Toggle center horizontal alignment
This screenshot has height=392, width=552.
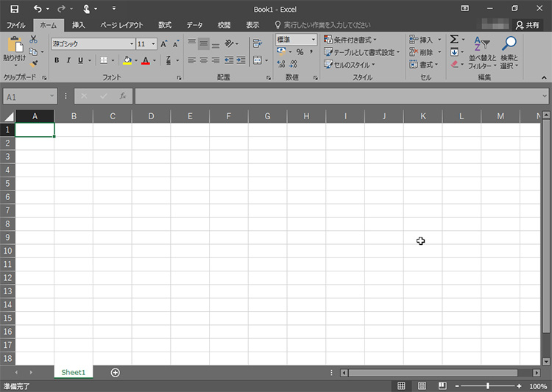pos(204,60)
